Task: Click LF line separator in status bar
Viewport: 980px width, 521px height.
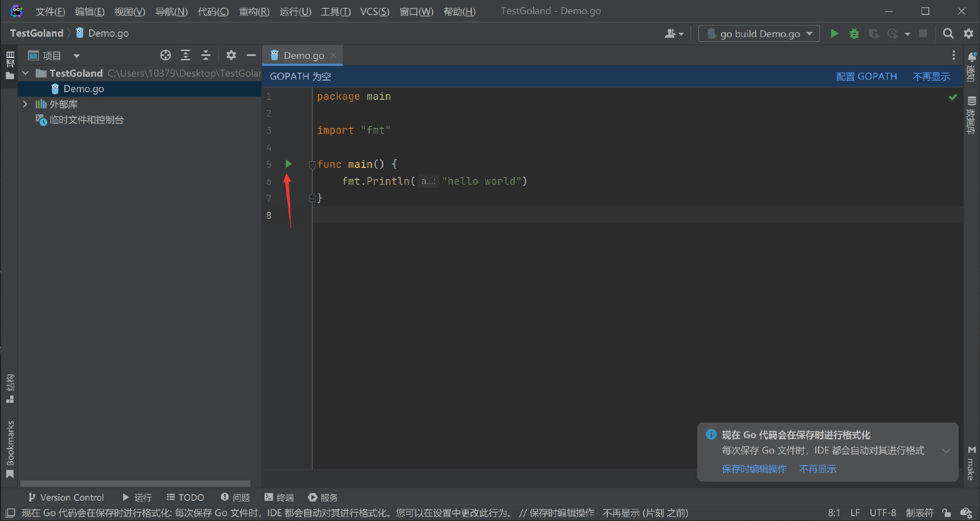Action: point(855,513)
